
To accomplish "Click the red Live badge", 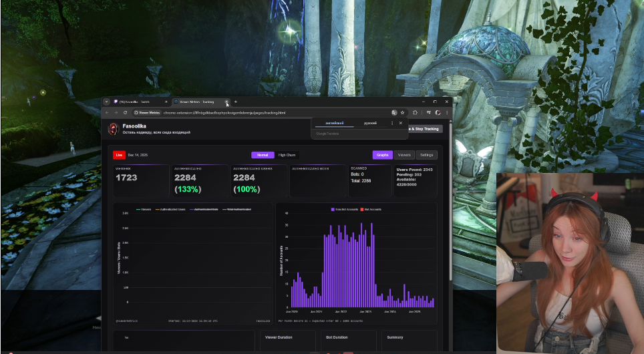I will pos(120,155).
